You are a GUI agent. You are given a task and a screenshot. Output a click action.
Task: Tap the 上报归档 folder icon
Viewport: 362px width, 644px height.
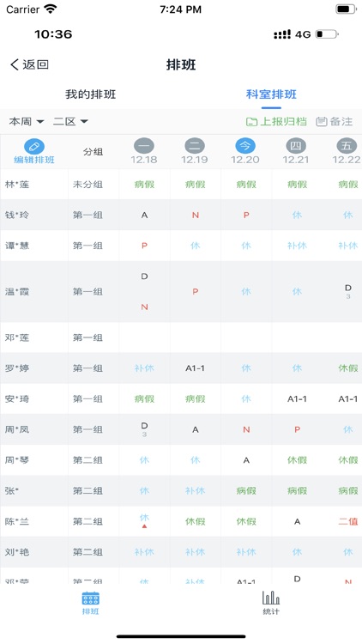click(x=251, y=122)
